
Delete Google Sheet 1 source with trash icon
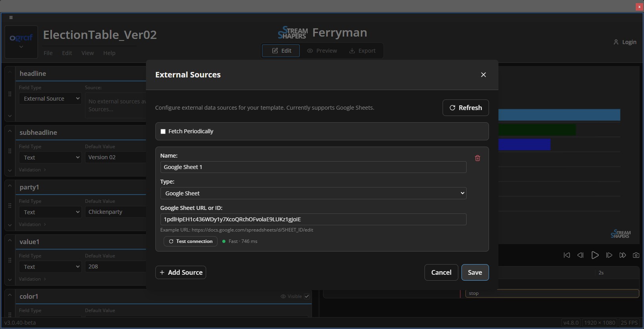[x=478, y=158]
